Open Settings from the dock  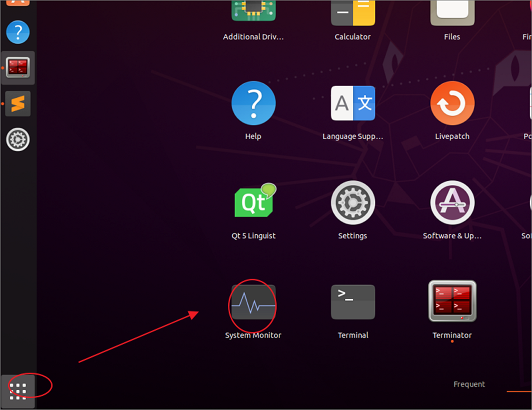18,139
